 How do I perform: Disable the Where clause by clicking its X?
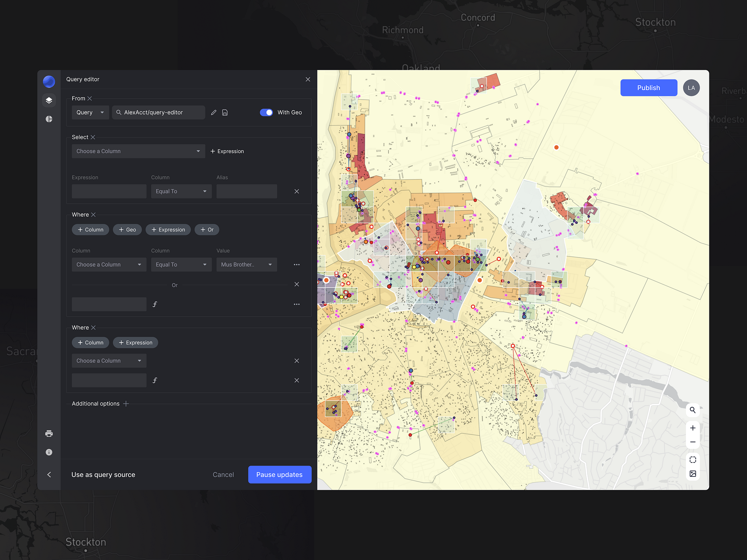coord(94,215)
